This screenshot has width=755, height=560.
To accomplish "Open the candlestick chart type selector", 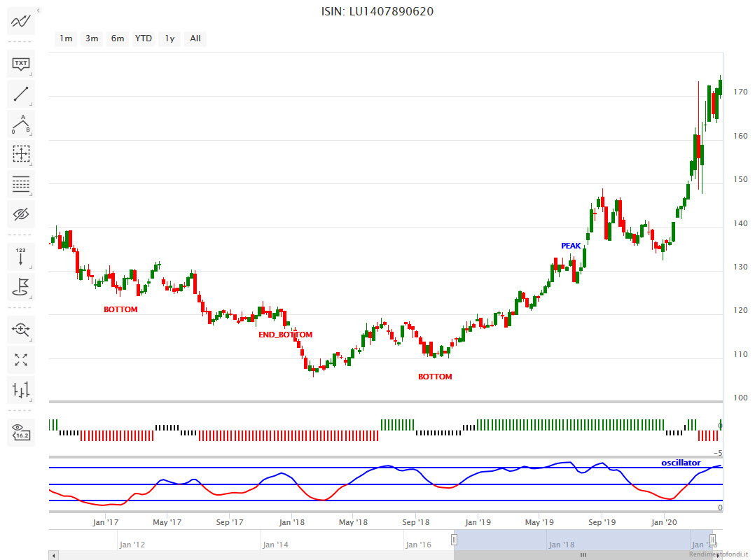I will click(21, 389).
